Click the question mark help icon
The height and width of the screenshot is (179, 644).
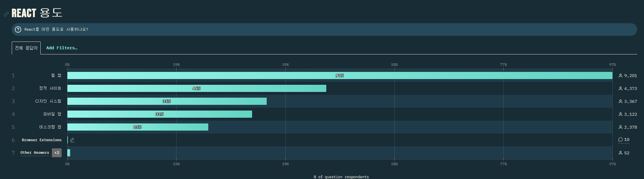click(18, 29)
